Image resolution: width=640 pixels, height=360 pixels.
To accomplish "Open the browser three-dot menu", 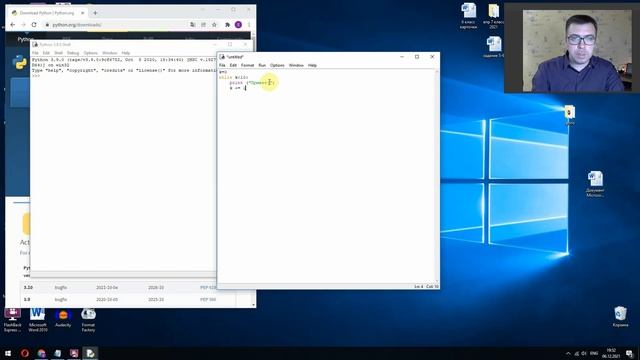I will click(249, 25).
